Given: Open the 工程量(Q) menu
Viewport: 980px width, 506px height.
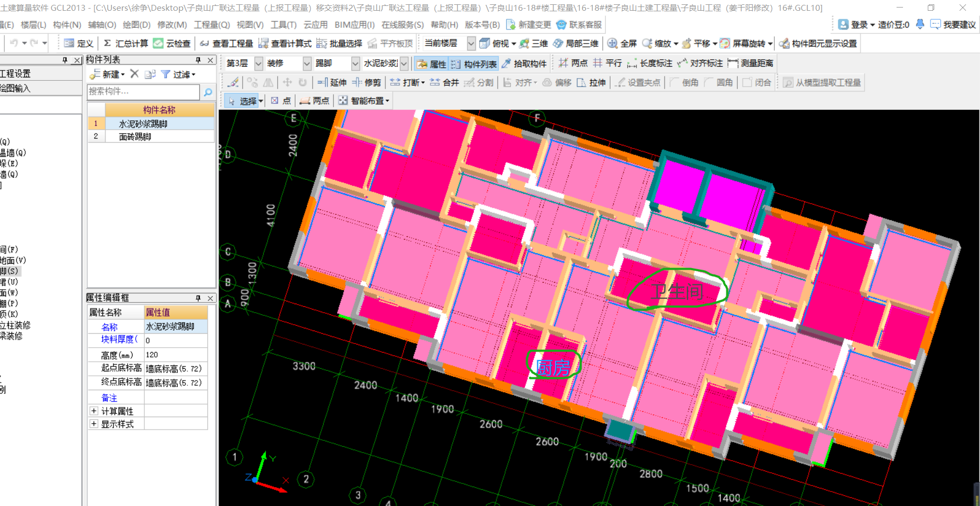Looking at the screenshot, I should [212, 25].
